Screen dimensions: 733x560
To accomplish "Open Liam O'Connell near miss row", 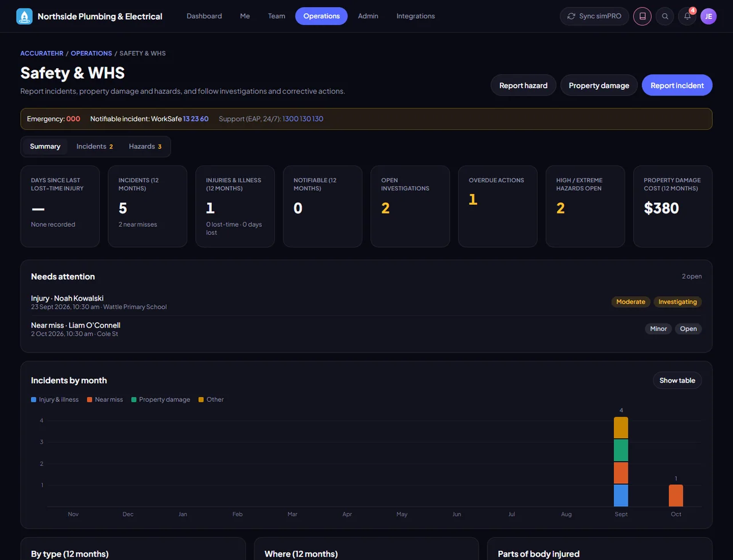I will 366,329.
